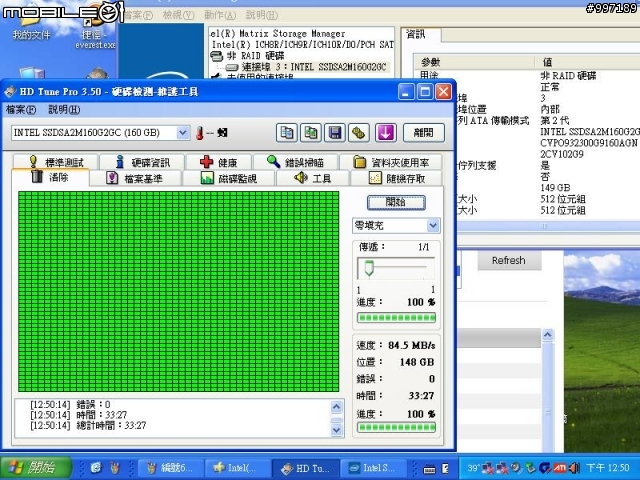Switch to the 隨機存取 random access tab
The width and height of the screenshot is (640, 480).
tap(396, 178)
